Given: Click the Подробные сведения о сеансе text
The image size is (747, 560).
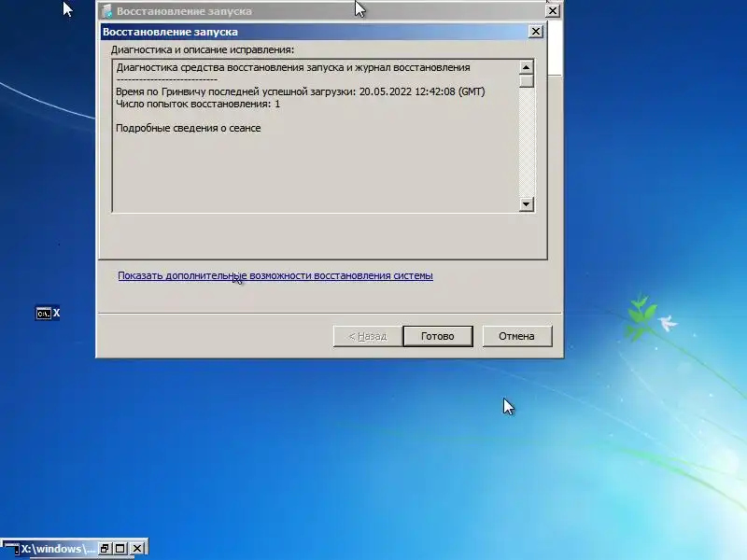Looking at the screenshot, I should pyautogui.click(x=189, y=128).
